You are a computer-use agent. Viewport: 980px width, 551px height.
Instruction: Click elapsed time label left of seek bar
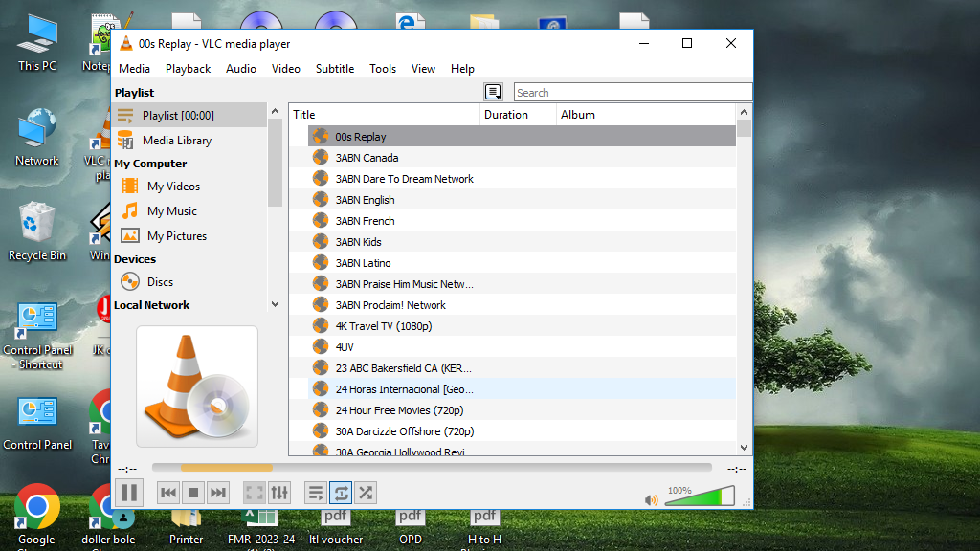127,469
